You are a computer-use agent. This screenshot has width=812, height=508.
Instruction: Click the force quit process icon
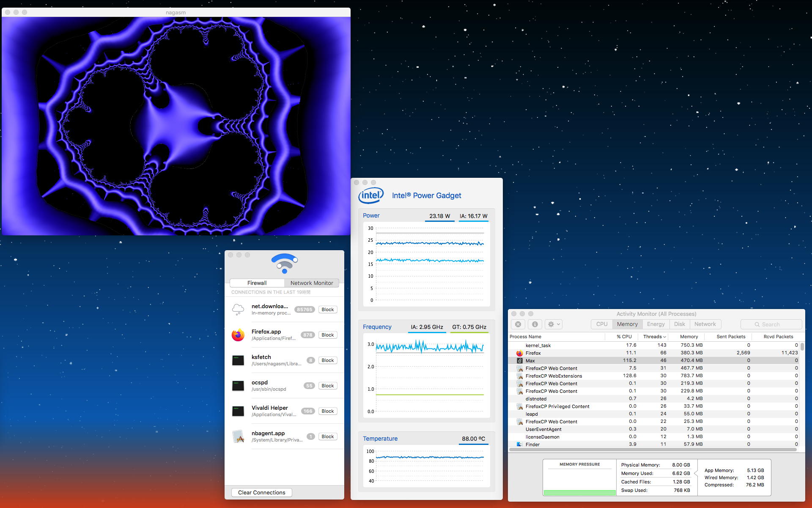(x=518, y=324)
